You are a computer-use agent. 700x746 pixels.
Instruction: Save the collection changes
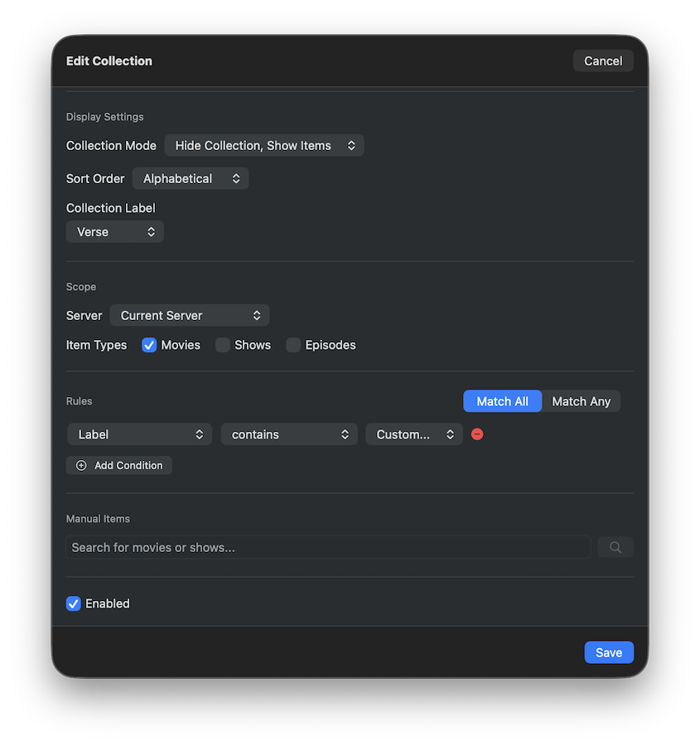click(609, 652)
